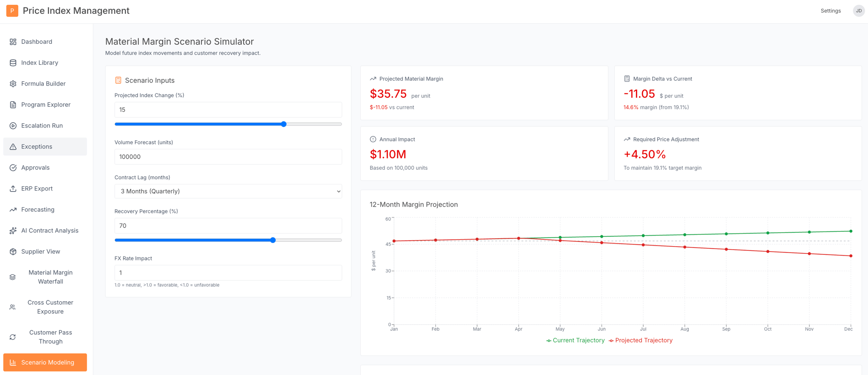The height and width of the screenshot is (375, 868).
Task: Click the AI Contract Analysis sparkle icon
Action: coord(13,231)
